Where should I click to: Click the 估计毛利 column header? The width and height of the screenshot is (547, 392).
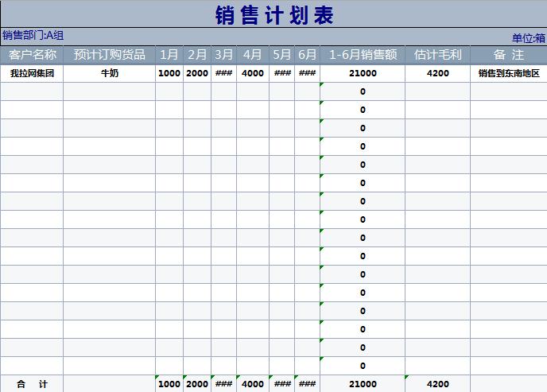(x=437, y=55)
